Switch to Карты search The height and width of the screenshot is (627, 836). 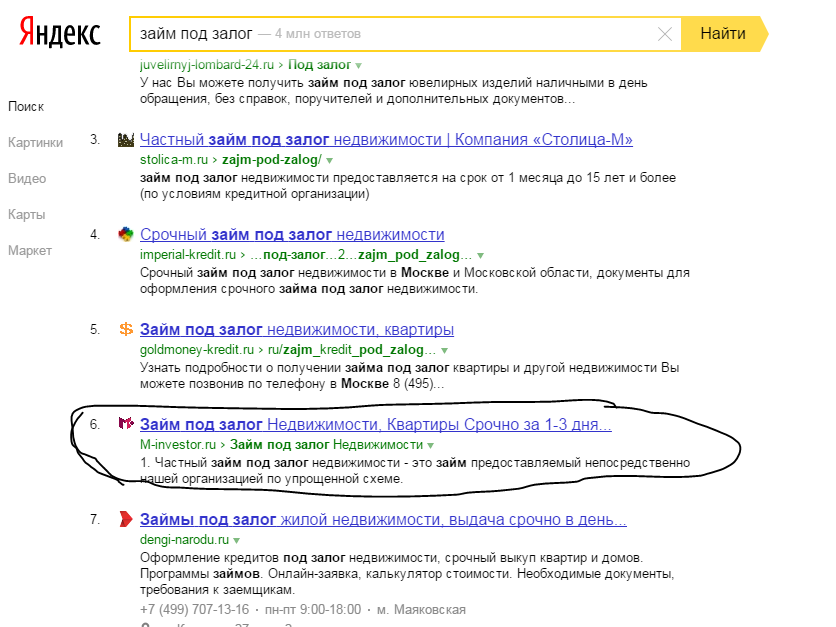click(27, 214)
